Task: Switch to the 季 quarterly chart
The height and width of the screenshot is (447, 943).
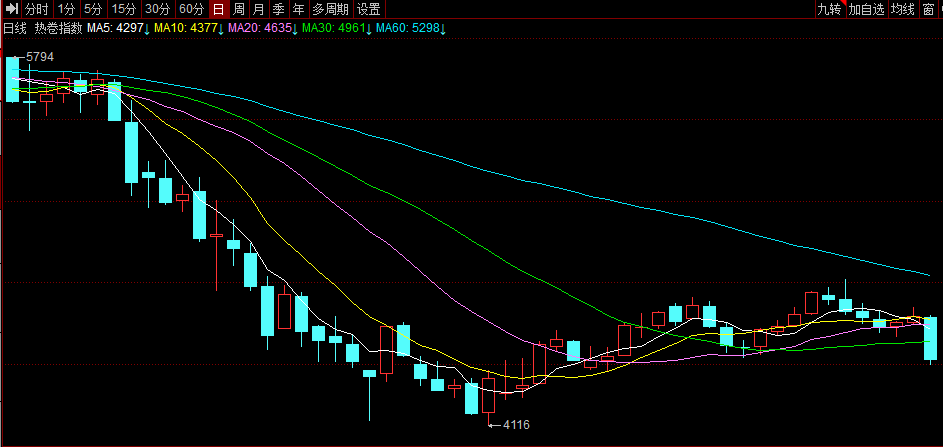Action: (x=278, y=8)
